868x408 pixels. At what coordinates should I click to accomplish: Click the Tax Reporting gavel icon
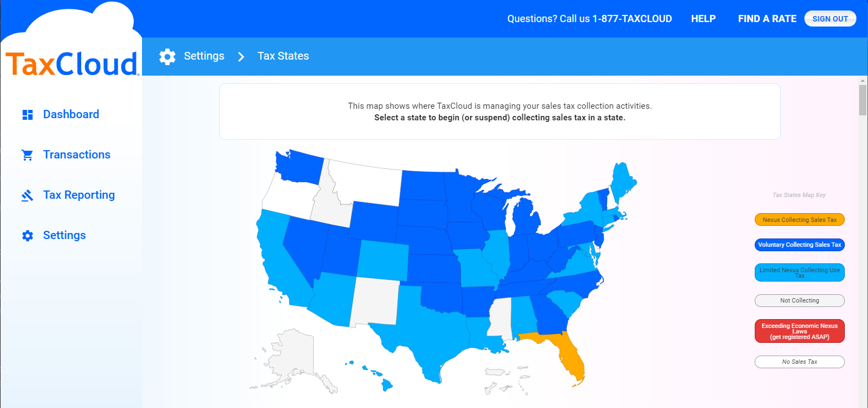[x=27, y=195]
